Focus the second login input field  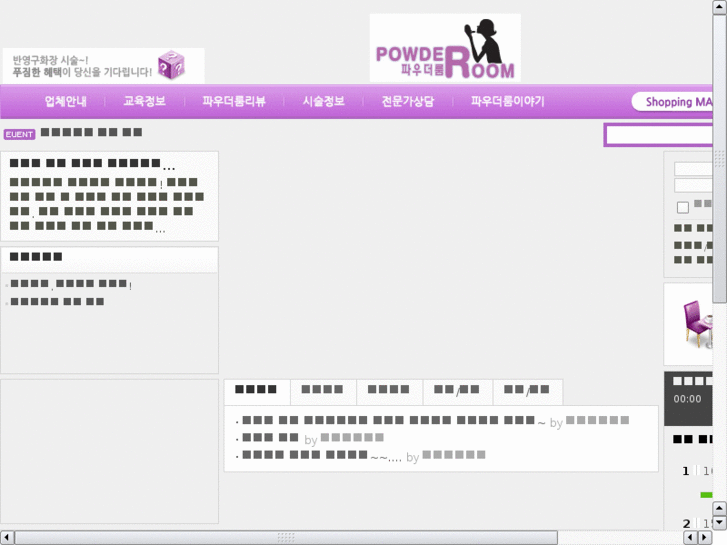693,185
